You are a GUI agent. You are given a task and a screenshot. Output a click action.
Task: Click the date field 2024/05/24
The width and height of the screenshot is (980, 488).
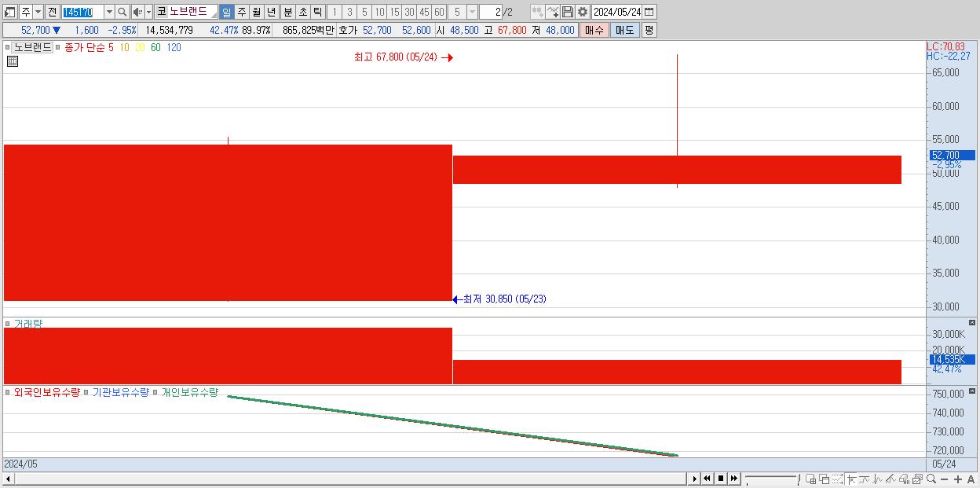click(x=616, y=12)
